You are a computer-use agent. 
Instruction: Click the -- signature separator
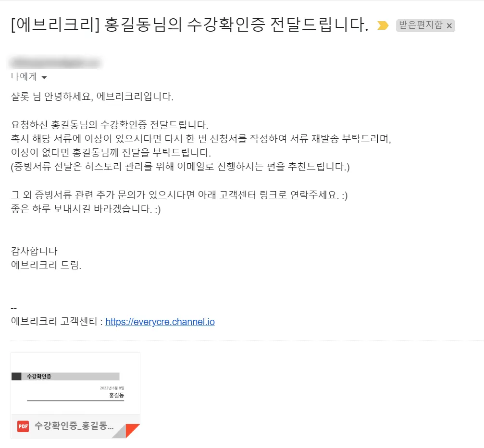(14, 308)
